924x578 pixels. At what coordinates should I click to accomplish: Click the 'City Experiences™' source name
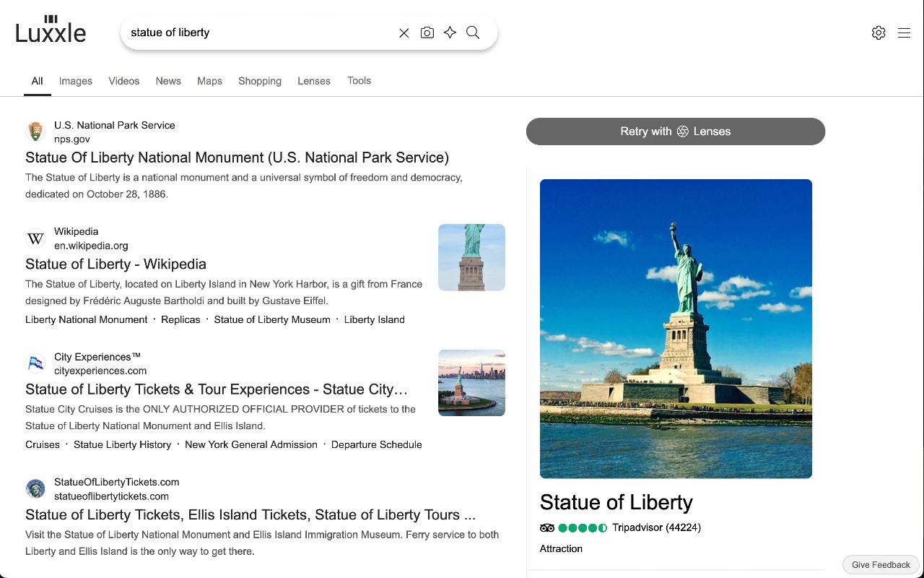(97, 357)
